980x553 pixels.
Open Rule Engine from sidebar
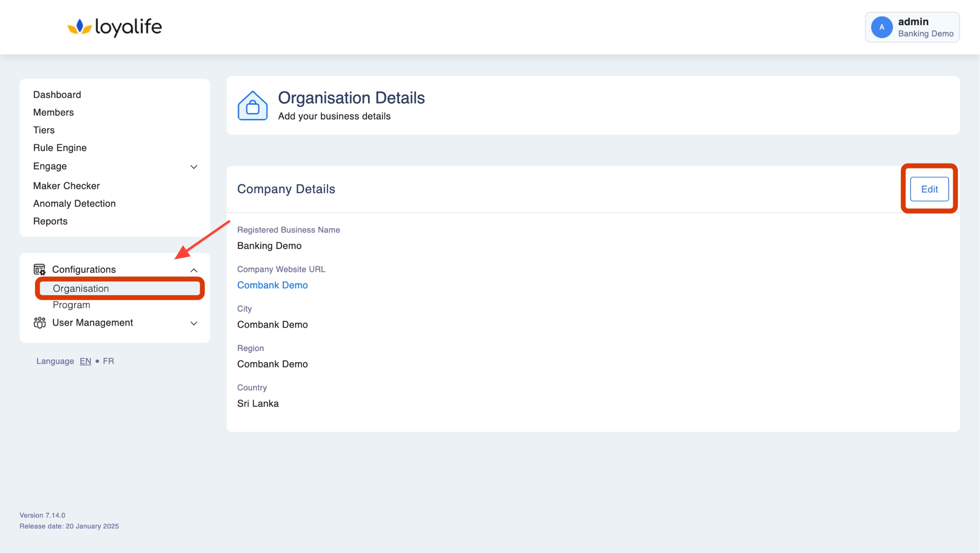tap(60, 148)
